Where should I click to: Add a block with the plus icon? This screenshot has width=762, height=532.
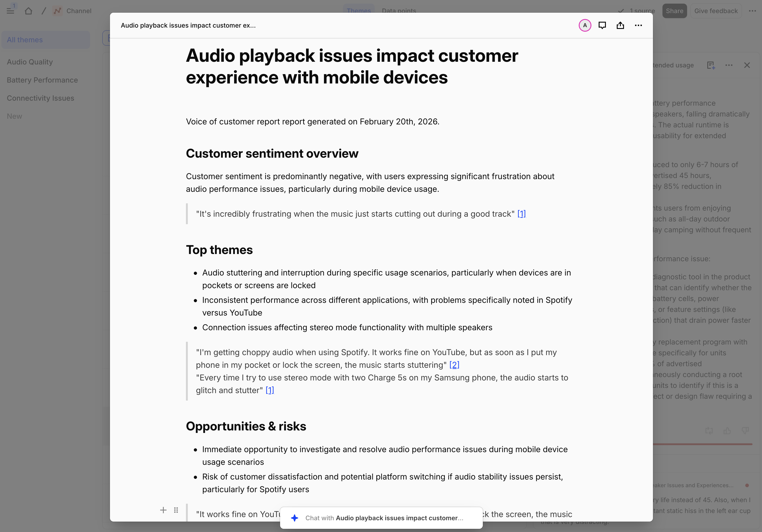click(x=163, y=510)
